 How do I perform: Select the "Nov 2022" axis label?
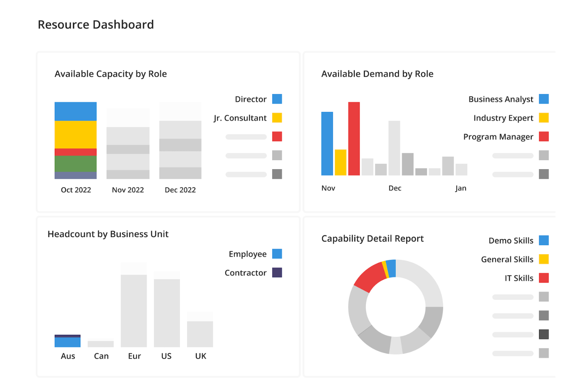coord(128,190)
